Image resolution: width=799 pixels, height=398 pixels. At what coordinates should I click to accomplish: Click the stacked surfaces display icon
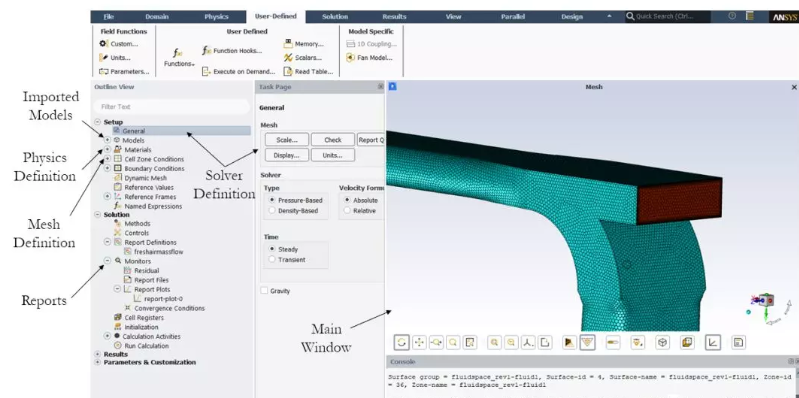click(x=687, y=342)
